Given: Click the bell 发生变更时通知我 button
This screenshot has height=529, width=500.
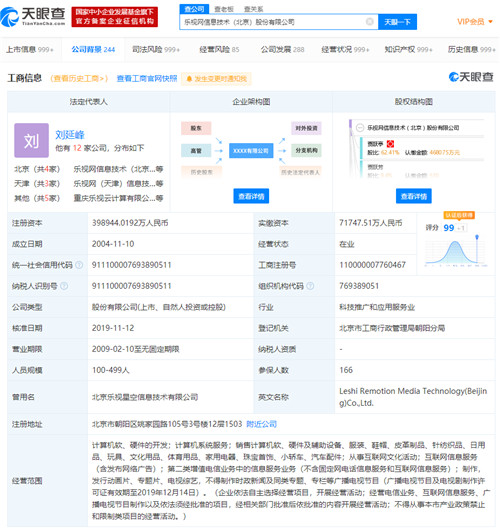Looking at the screenshot, I should click(216, 79).
